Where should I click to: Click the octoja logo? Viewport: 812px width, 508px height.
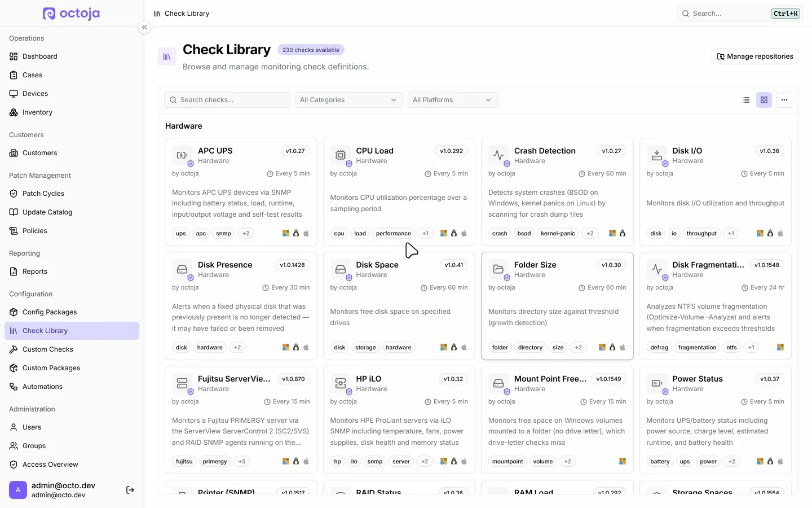point(72,13)
